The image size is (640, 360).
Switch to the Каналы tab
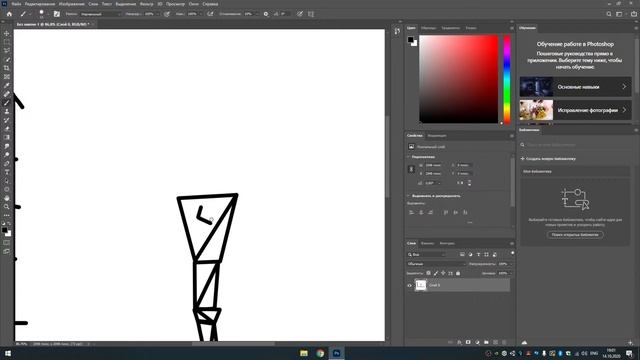(427, 243)
